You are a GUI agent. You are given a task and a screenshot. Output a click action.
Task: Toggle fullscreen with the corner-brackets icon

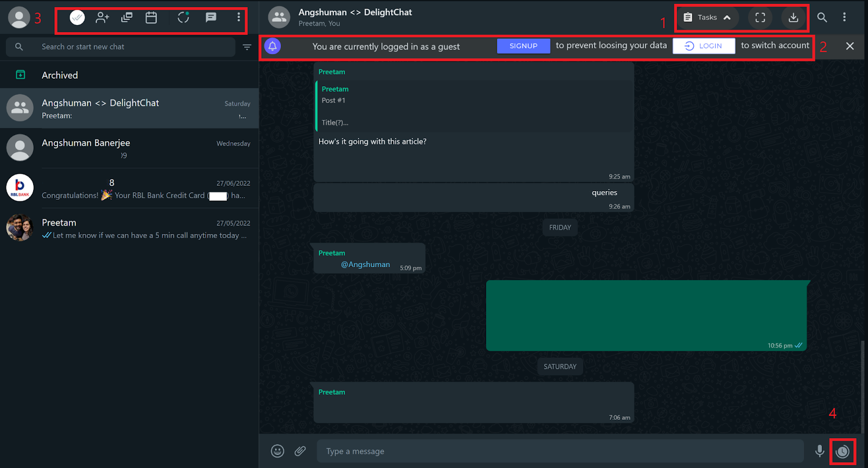point(760,17)
